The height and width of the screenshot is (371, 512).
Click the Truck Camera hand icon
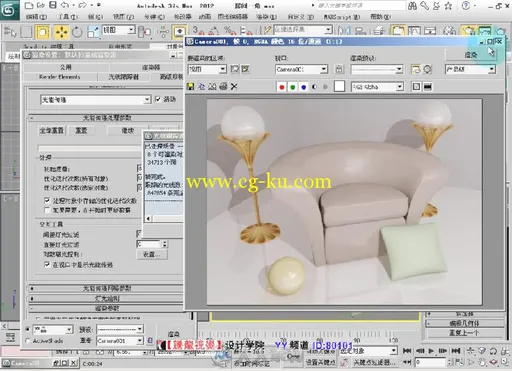pos(482,362)
